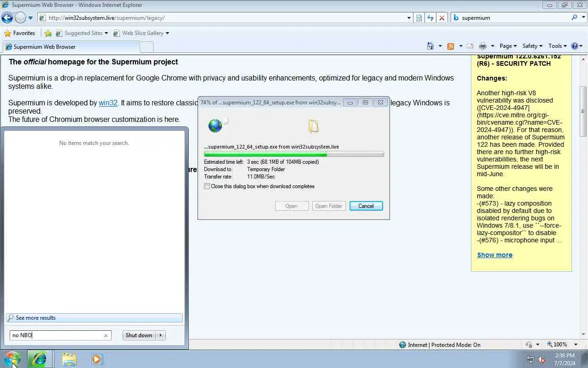Click the Show more link
588x368 pixels.
(495, 255)
